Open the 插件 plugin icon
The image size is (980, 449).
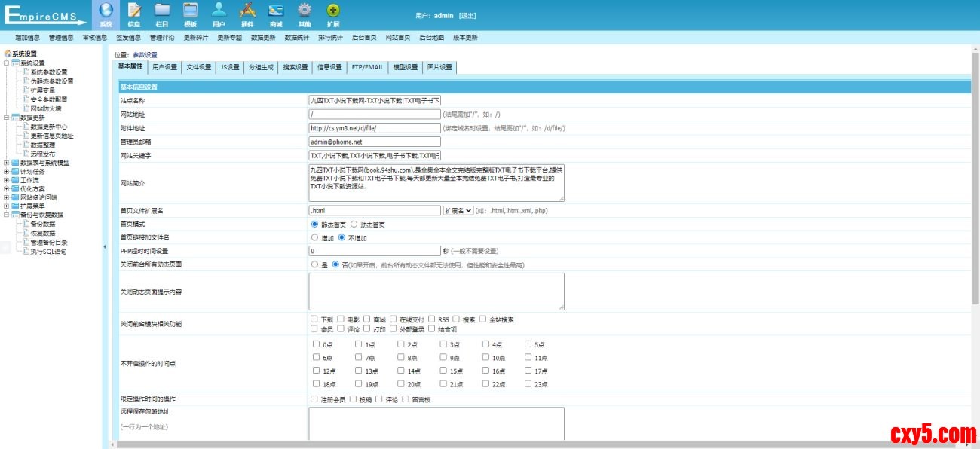point(247,11)
